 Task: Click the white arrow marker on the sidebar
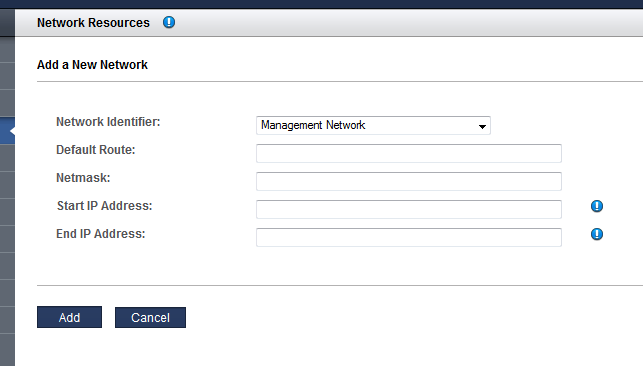[x=12, y=131]
